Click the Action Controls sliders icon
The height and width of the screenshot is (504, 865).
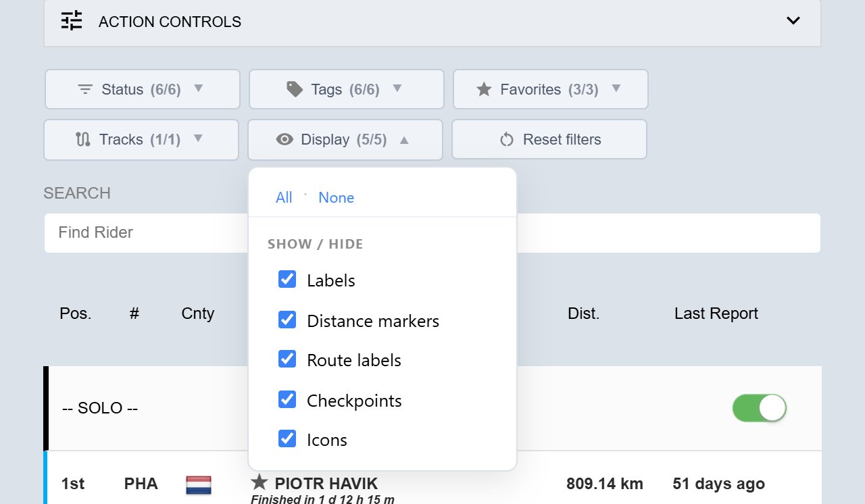click(x=71, y=21)
